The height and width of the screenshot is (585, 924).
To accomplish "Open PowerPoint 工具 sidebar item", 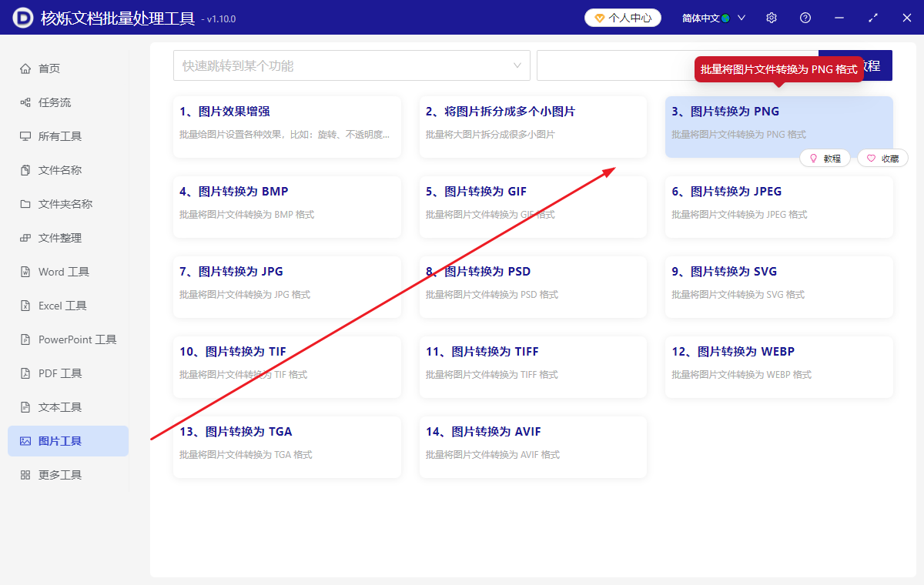I will [68, 339].
